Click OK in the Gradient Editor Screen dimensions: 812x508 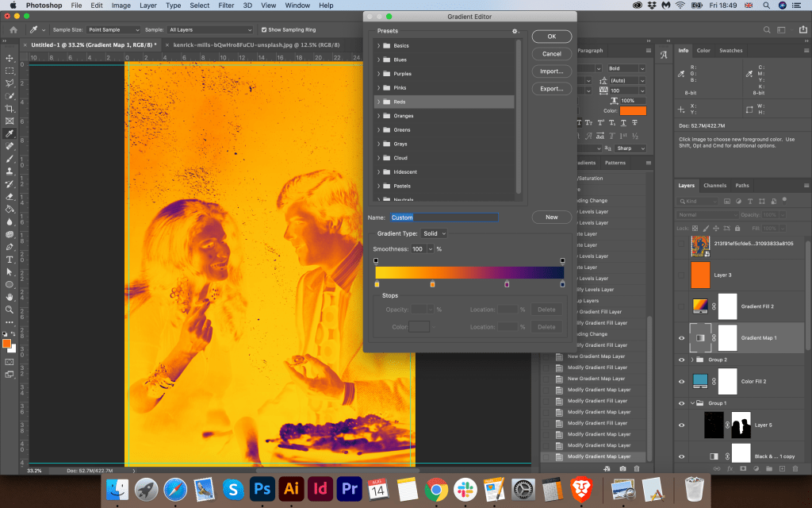551,37
